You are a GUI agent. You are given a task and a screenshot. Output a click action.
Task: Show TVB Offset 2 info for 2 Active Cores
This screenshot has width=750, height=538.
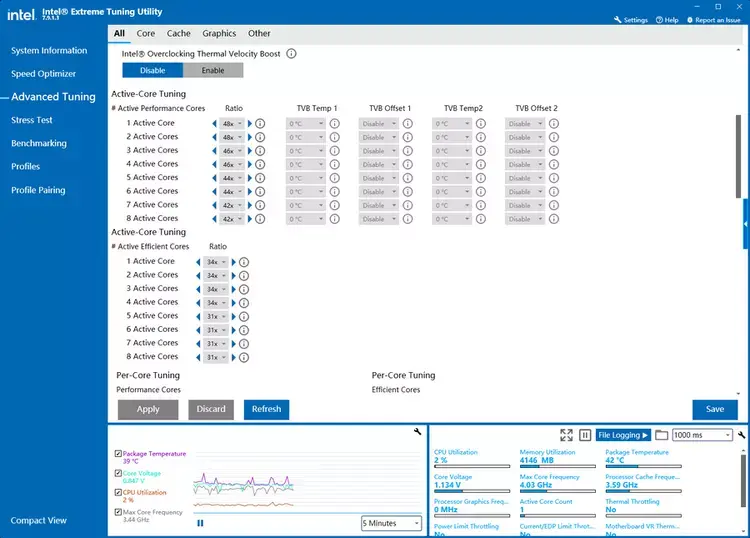pos(553,137)
